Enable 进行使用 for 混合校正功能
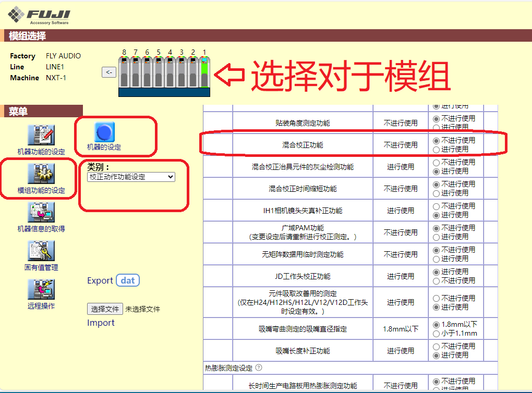 point(437,150)
